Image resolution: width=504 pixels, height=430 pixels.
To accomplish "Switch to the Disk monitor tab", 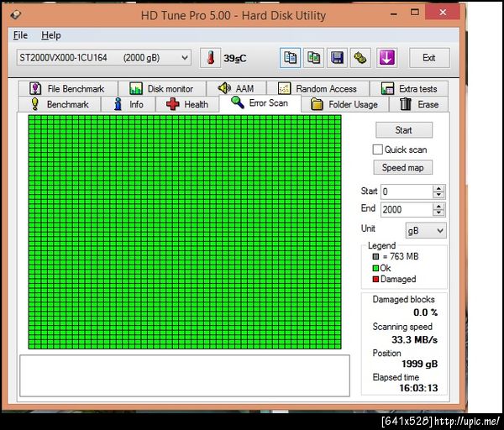I will tap(162, 88).
